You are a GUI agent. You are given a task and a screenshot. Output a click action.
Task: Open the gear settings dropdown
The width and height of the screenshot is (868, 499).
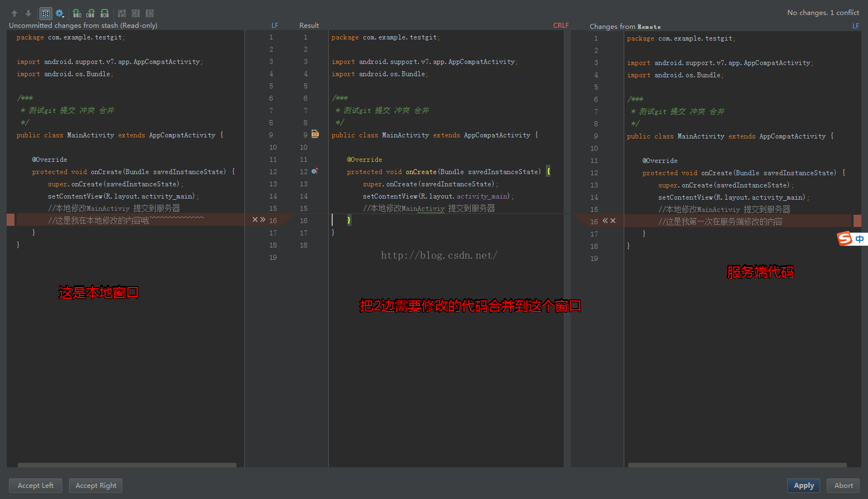(60, 13)
